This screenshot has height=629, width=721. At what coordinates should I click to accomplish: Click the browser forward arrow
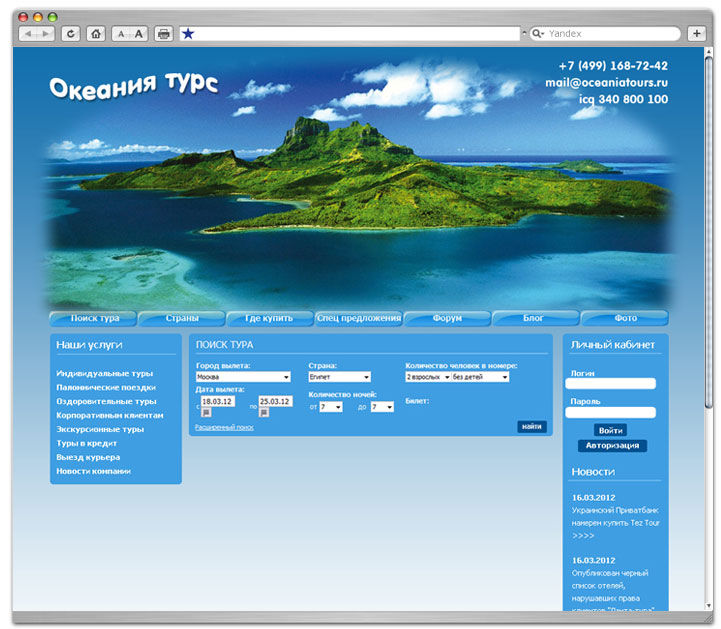tap(46, 34)
